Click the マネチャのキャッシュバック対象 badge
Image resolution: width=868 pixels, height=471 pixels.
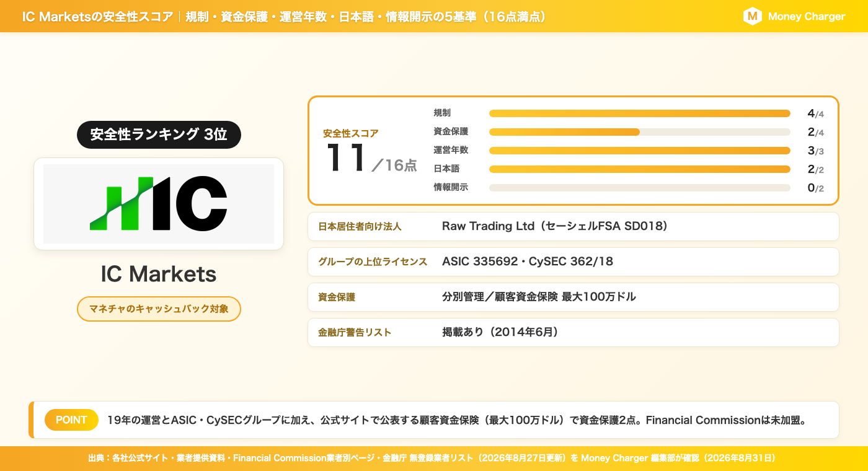159,309
